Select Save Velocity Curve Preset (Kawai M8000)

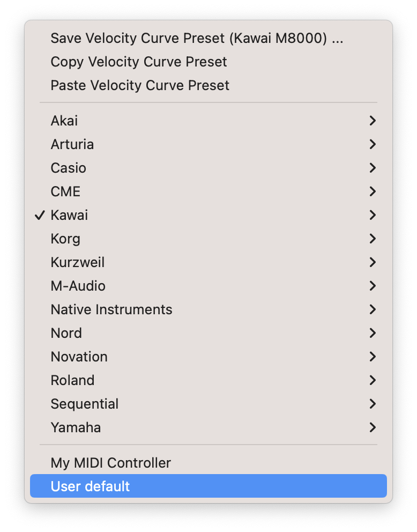click(197, 38)
